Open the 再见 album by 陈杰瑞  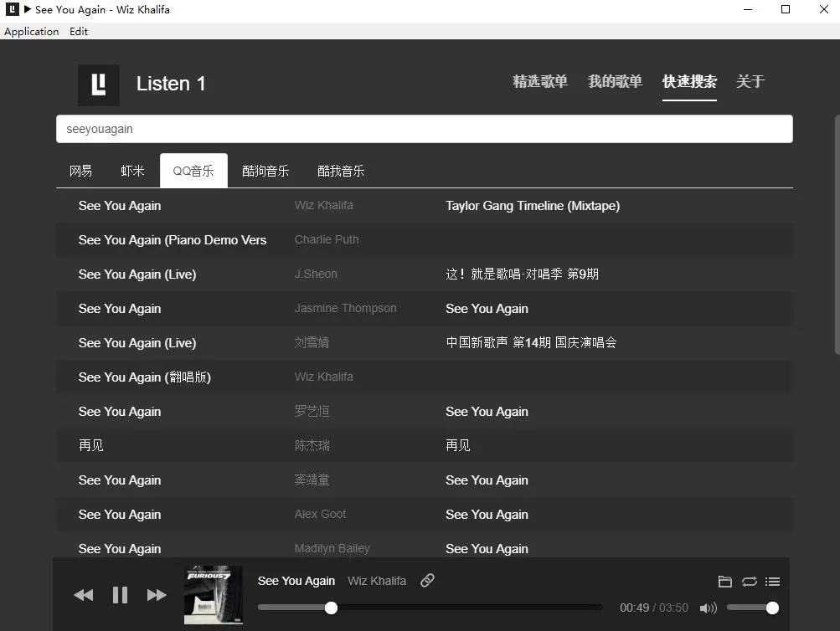(x=458, y=445)
